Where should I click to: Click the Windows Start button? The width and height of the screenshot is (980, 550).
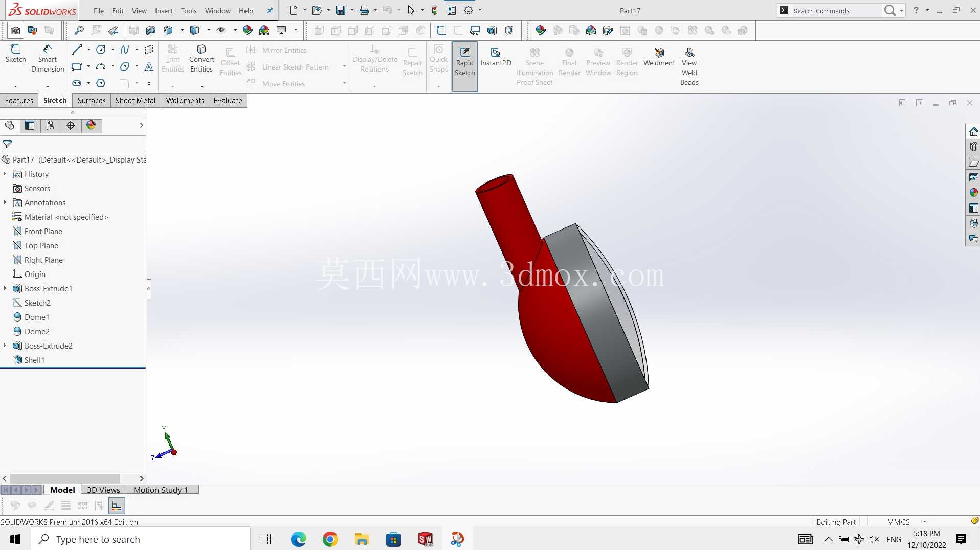point(15,539)
